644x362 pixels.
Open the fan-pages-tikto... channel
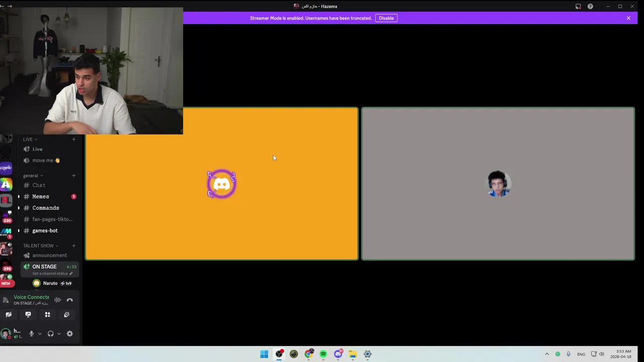tap(49, 219)
